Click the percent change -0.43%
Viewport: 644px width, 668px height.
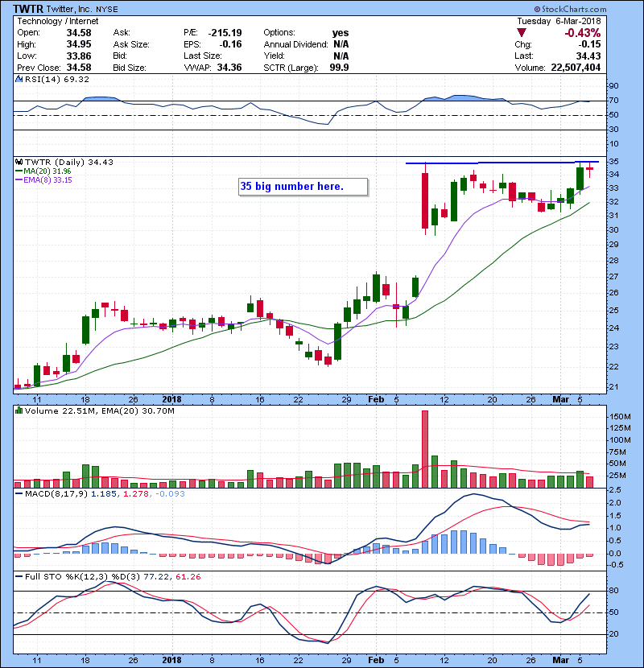point(583,33)
